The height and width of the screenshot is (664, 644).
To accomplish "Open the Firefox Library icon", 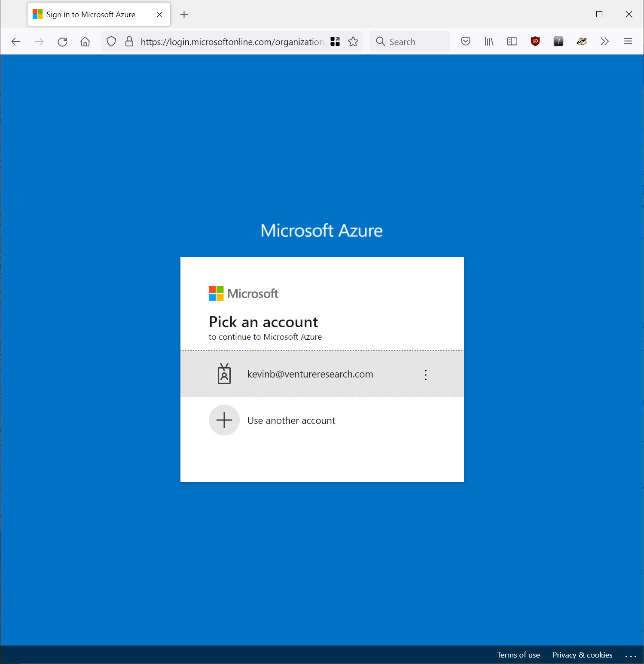I will tap(489, 41).
